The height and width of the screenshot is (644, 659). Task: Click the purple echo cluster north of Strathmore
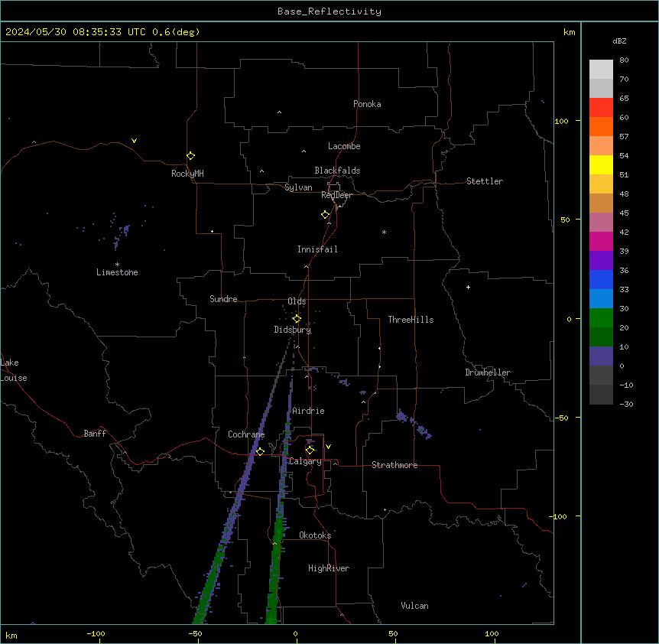pyautogui.click(x=402, y=417)
